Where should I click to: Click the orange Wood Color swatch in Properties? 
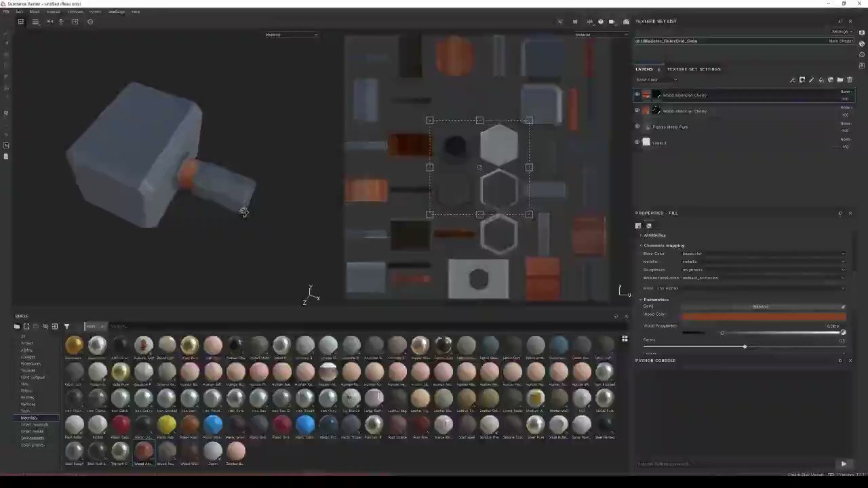coord(763,314)
